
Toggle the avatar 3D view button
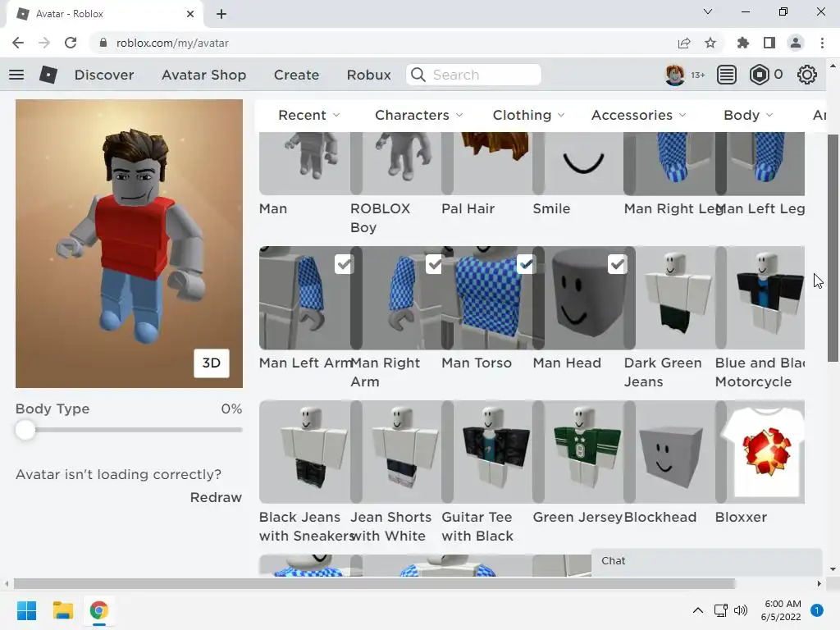(212, 363)
